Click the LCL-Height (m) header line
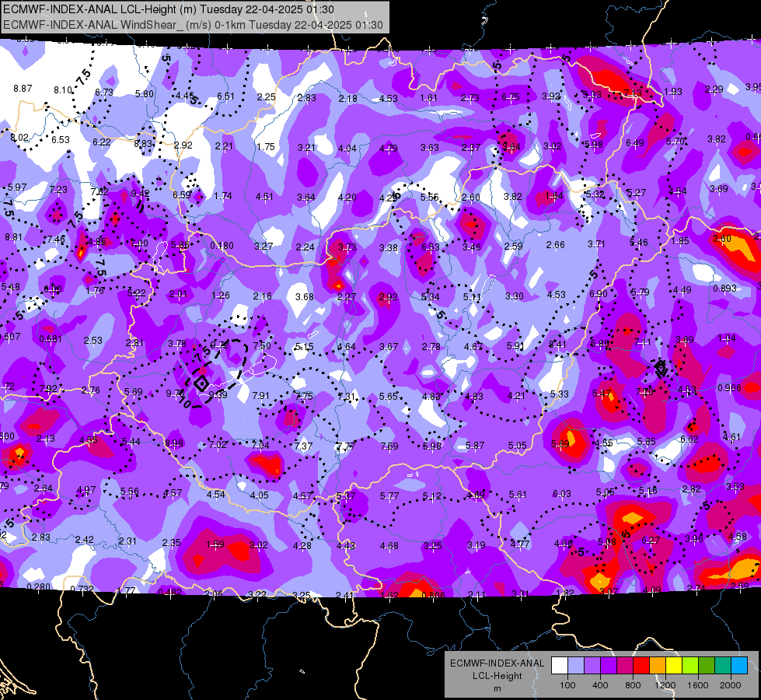 click(169, 9)
